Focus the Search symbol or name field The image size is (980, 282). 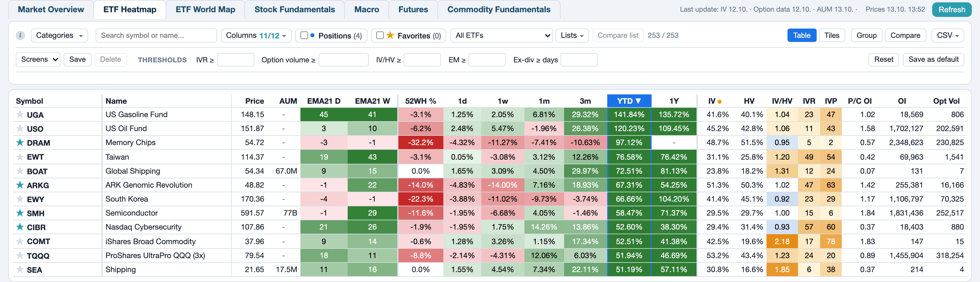pos(156,35)
